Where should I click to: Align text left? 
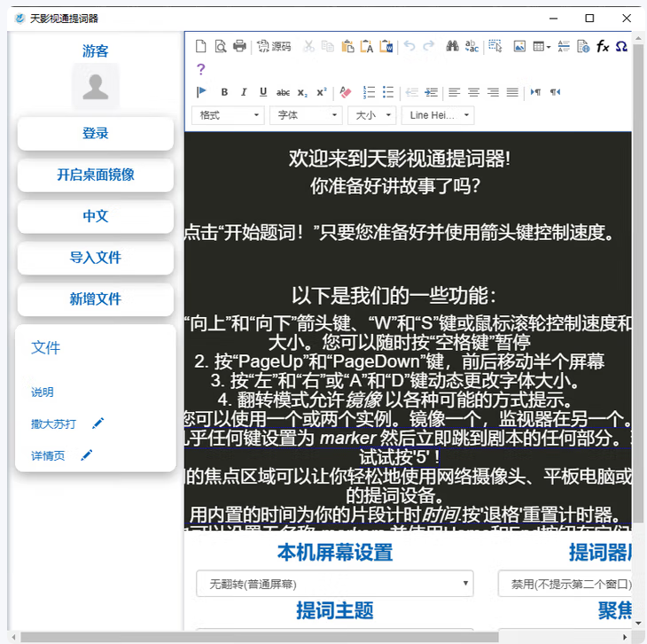[x=455, y=92]
